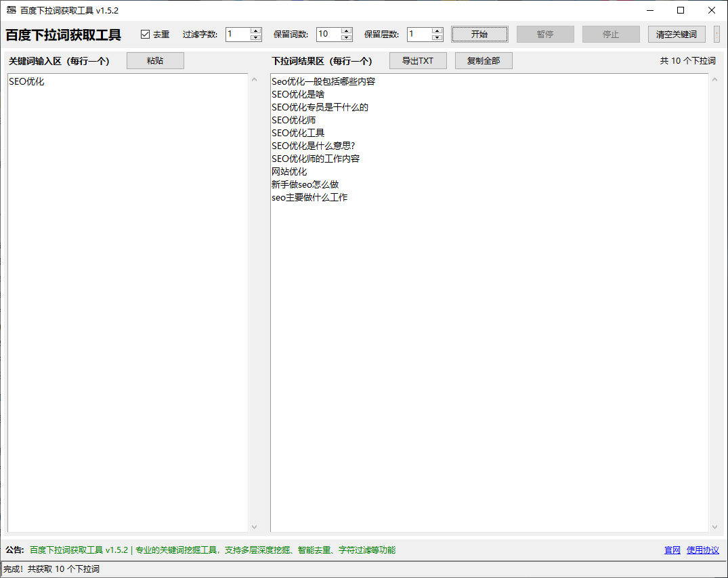The width and height of the screenshot is (728, 578).
Task: Click the 过滤字数 input field
Action: pos(238,35)
